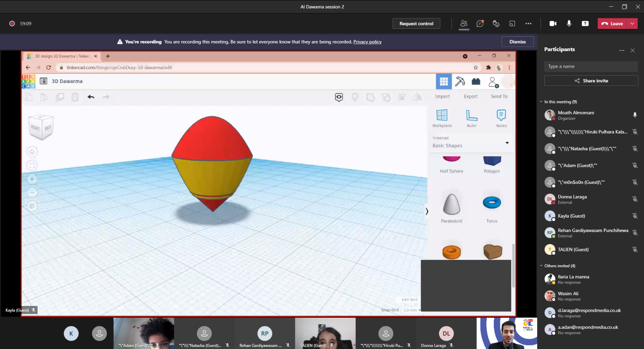Click the Import menu button
The height and width of the screenshot is (349, 644).
click(443, 97)
